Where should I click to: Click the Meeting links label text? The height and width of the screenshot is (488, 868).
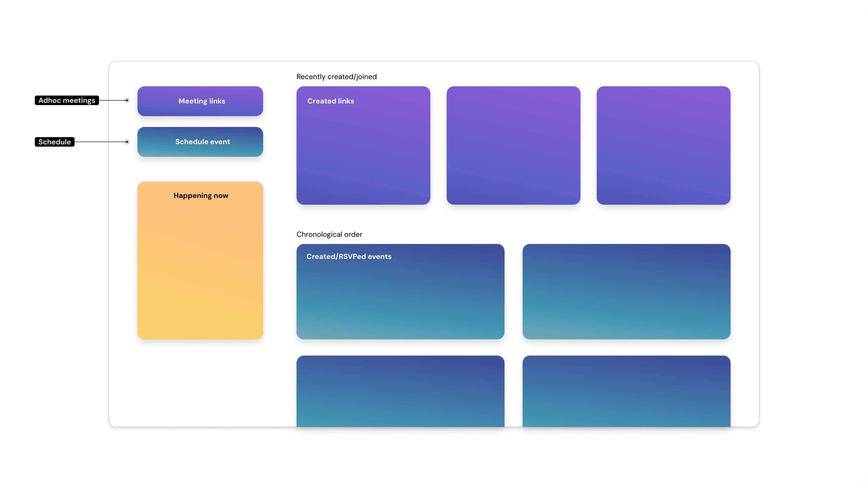[202, 101]
